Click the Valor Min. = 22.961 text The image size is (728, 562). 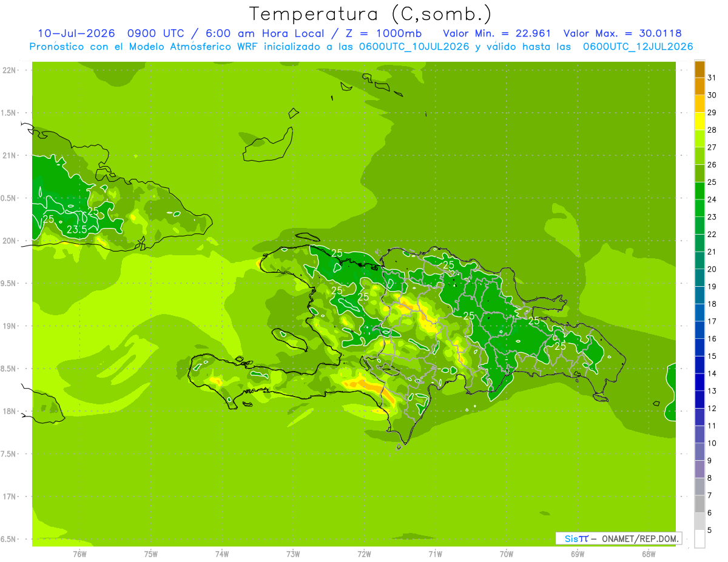497,33
